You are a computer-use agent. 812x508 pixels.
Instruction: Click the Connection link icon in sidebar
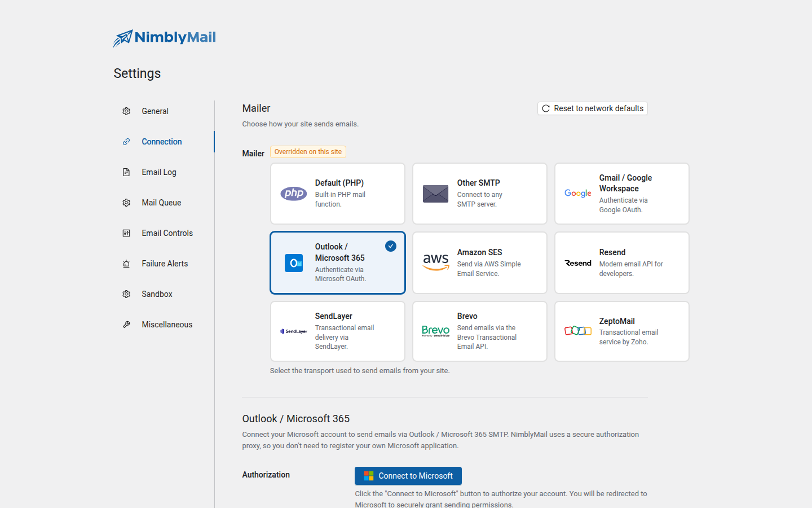tap(126, 142)
